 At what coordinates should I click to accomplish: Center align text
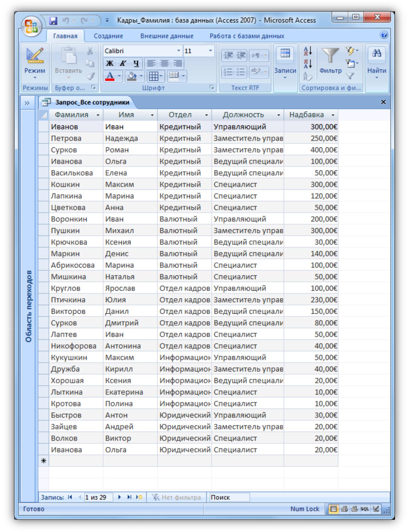pyautogui.click(x=164, y=64)
